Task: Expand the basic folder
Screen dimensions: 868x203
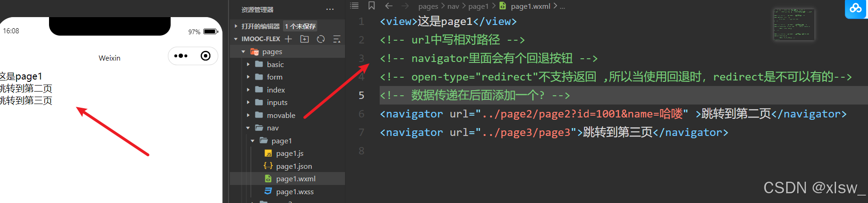Action: 248,64
